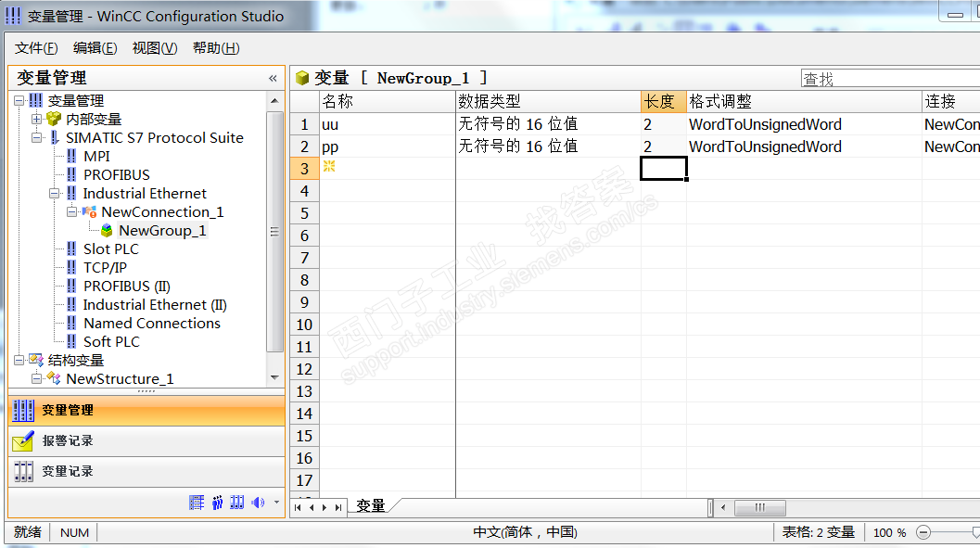
Task: Switch to the 变量 sheet tab
Action: 371,505
